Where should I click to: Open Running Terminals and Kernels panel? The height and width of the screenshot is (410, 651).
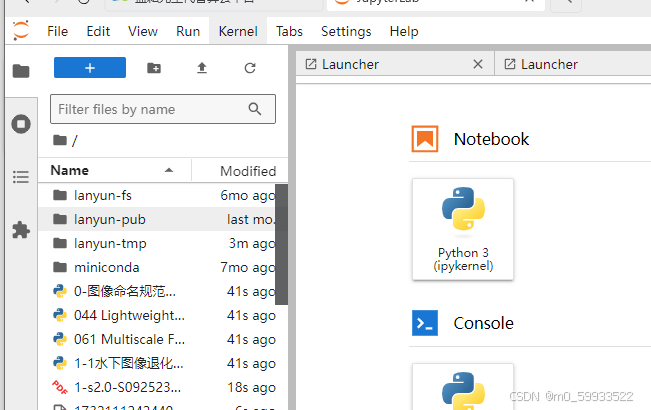point(21,124)
